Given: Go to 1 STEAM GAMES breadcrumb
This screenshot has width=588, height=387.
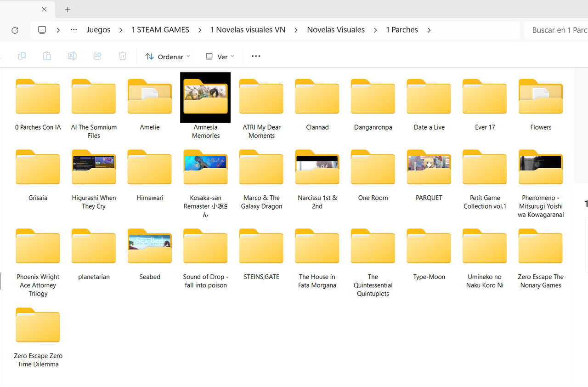Looking at the screenshot, I should [x=160, y=30].
